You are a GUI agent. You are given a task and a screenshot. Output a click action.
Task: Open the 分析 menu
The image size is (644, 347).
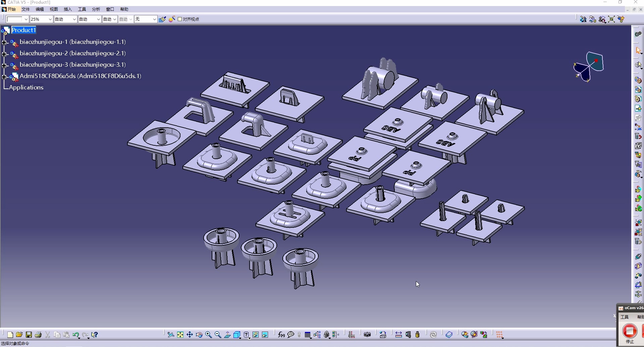[96, 9]
